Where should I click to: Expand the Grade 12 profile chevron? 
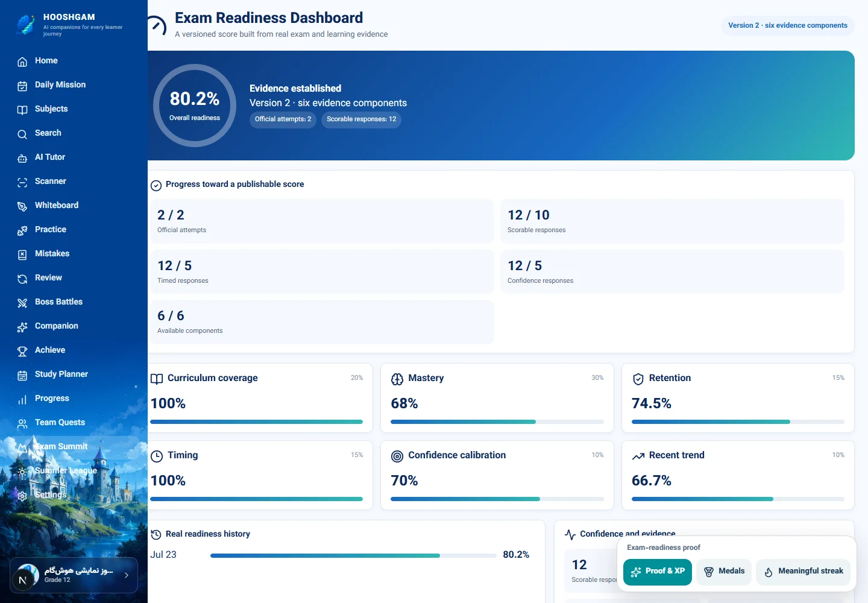coord(127,575)
